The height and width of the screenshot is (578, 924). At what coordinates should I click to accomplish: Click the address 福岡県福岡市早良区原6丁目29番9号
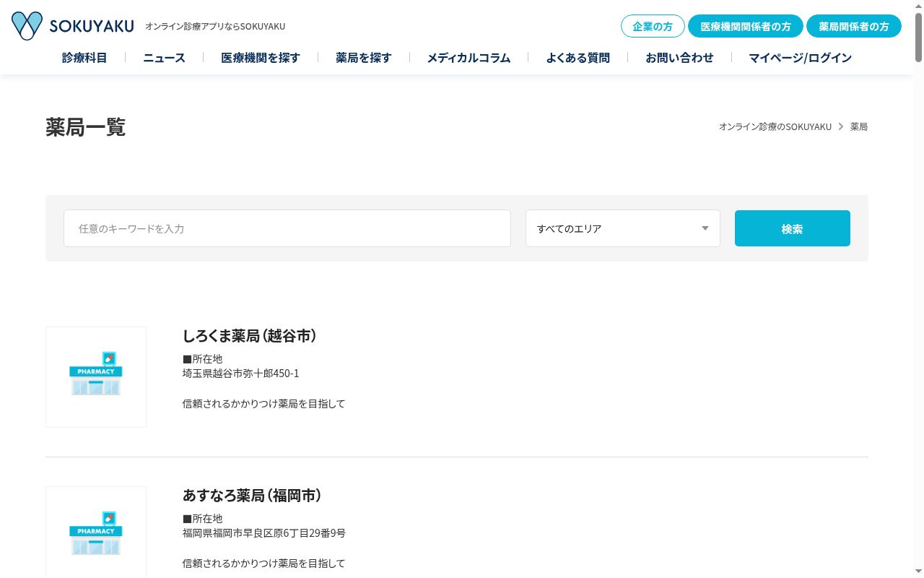click(x=264, y=533)
